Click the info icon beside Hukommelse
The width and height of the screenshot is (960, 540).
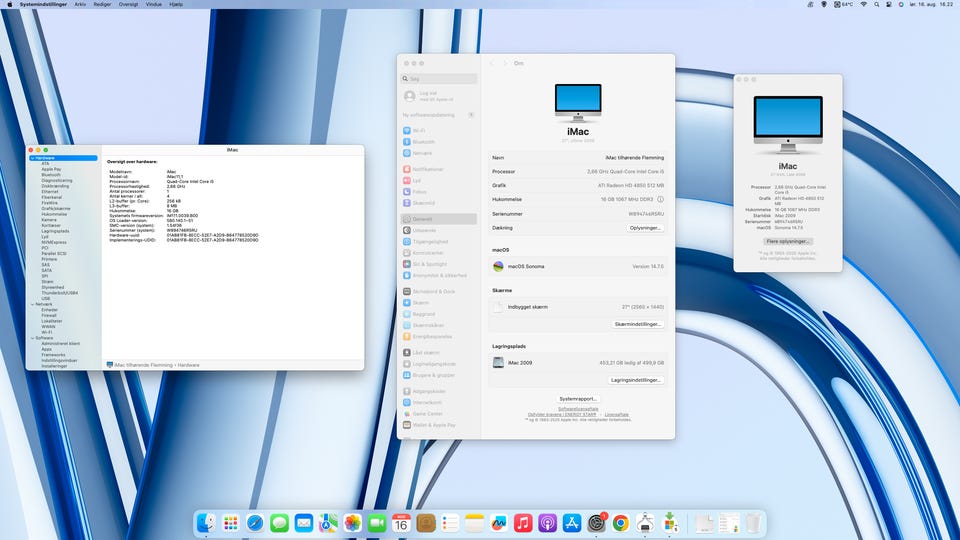pyautogui.click(x=660, y=199)
